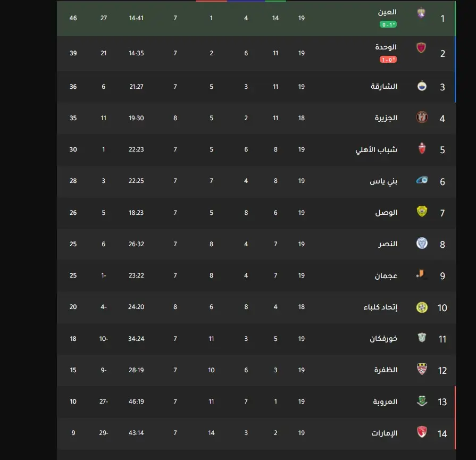Click the Al Jazira (الجزيرة) club crest
Image resolution: width=476 pixels, height=460 pixels.
point(422,117)
